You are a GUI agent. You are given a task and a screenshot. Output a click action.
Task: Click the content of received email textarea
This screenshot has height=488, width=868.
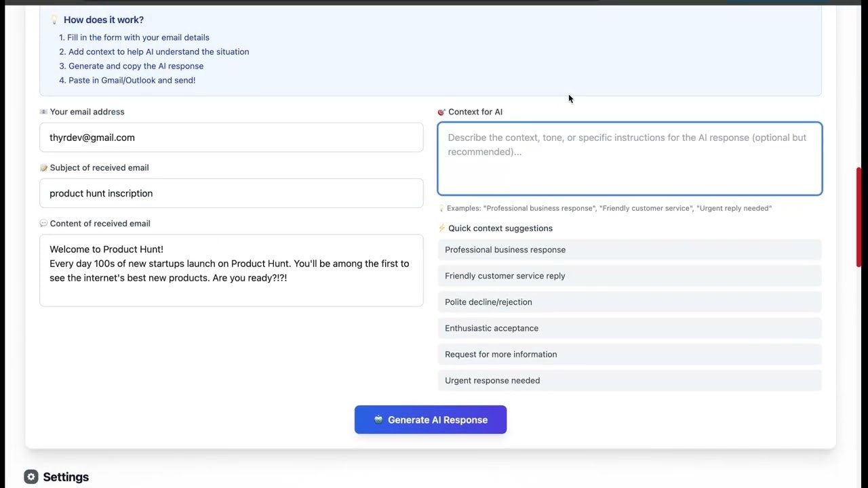click(231, 270)
